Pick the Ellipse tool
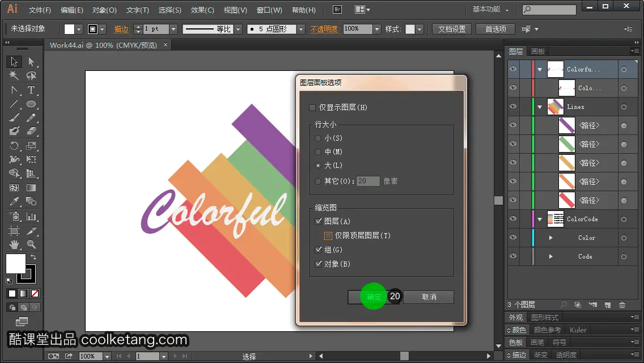 click(x=31, y=104)
